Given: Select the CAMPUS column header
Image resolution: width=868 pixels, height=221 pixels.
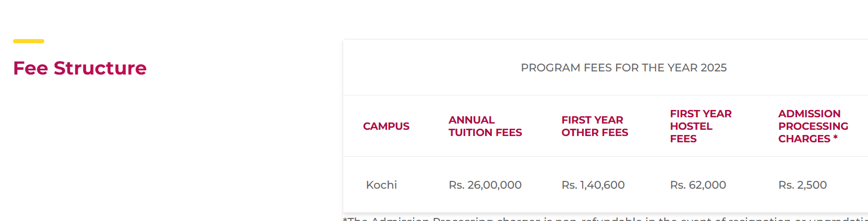Looking at the screenshot, I should 386,126.
